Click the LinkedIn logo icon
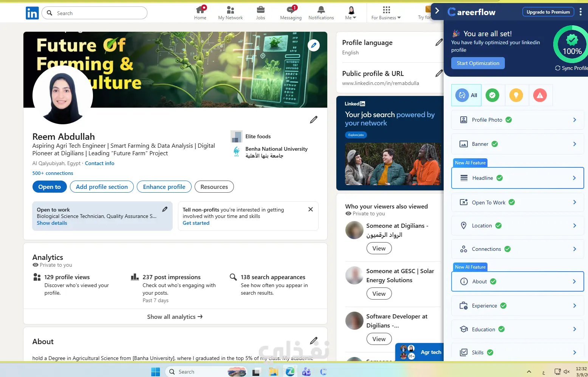Viewport: 588px width, 377px height. [x=32, y=13]
